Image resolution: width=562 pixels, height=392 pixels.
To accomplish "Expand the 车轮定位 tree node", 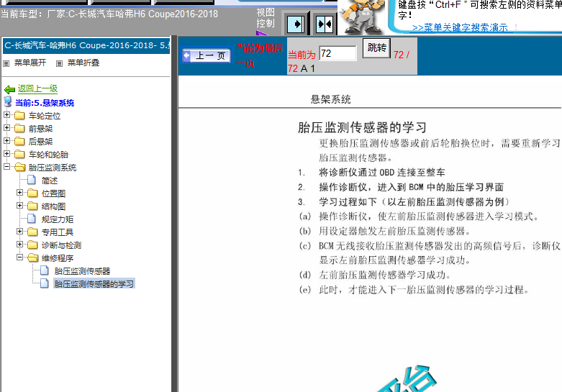I will pos(6,115).
